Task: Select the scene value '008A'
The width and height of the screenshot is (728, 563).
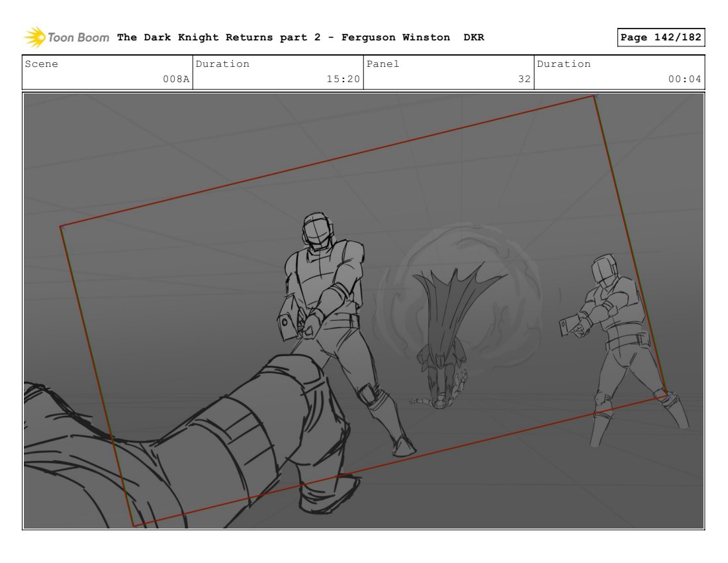Action: 176,79
